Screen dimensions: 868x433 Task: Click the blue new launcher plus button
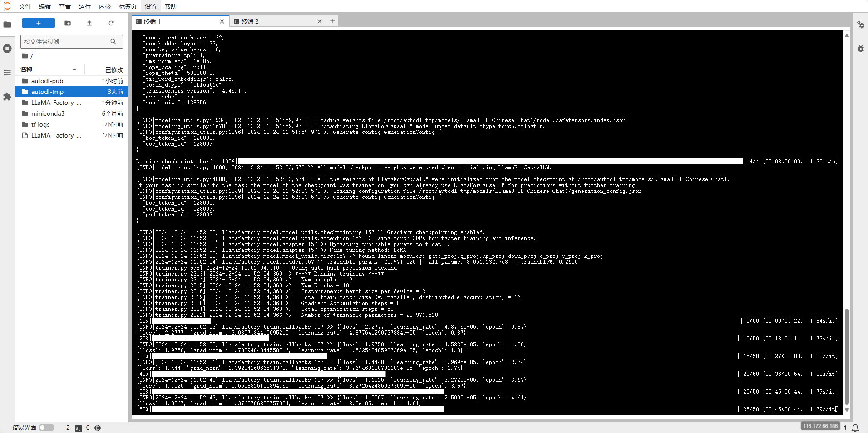tap(39, 23)
